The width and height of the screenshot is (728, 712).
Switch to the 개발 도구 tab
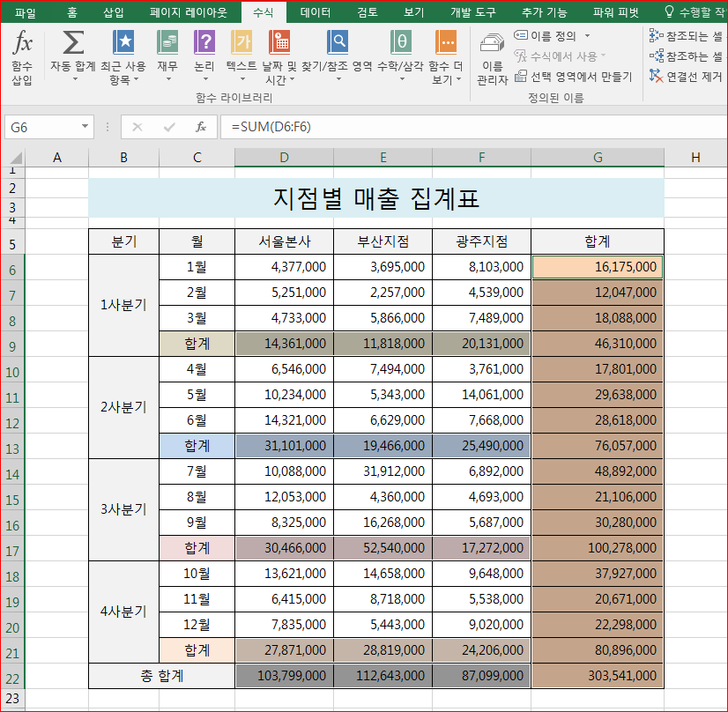[x=472, y=12]
